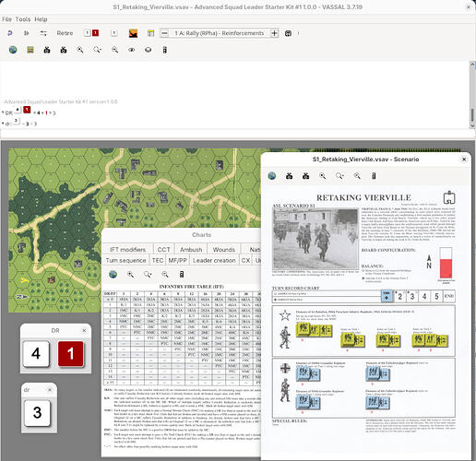Toggle overview globe icon in Scenario window

[x=272, y=176]
